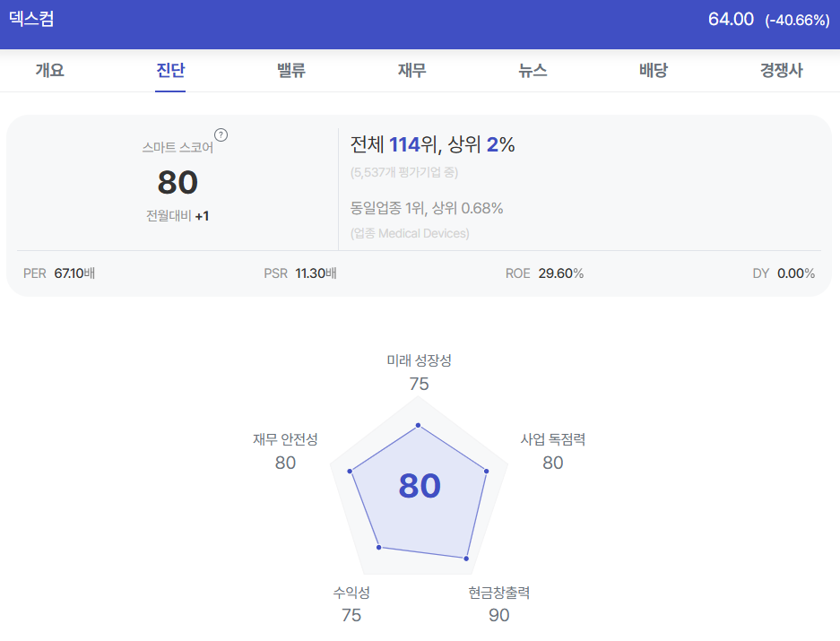Image resolution: width=840 pixels, height=641 pixels.
Task: Switch to the 밸류 tab
Action: point(290,70)
